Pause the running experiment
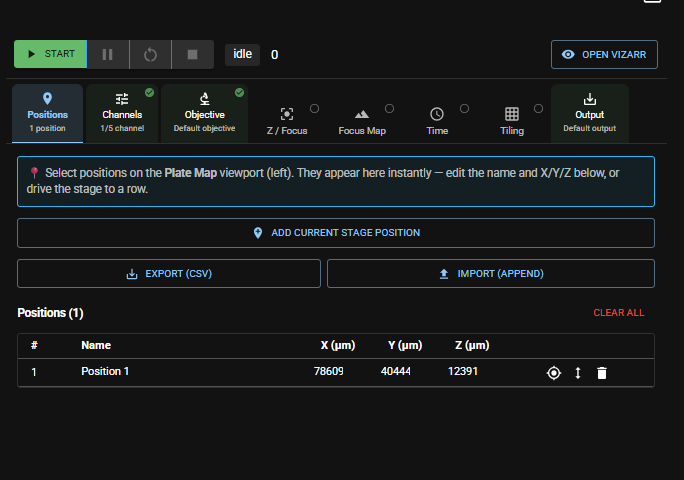Image resolution: width=684 pixels, height=480 pixels. pyautogui.click(x=108, y=54)
